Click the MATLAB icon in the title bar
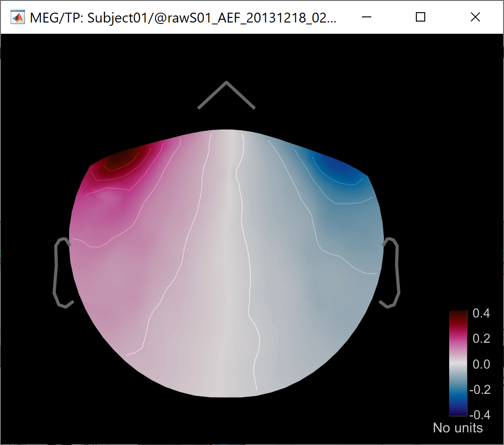This screenshot has width=504, height=445. 18,17
